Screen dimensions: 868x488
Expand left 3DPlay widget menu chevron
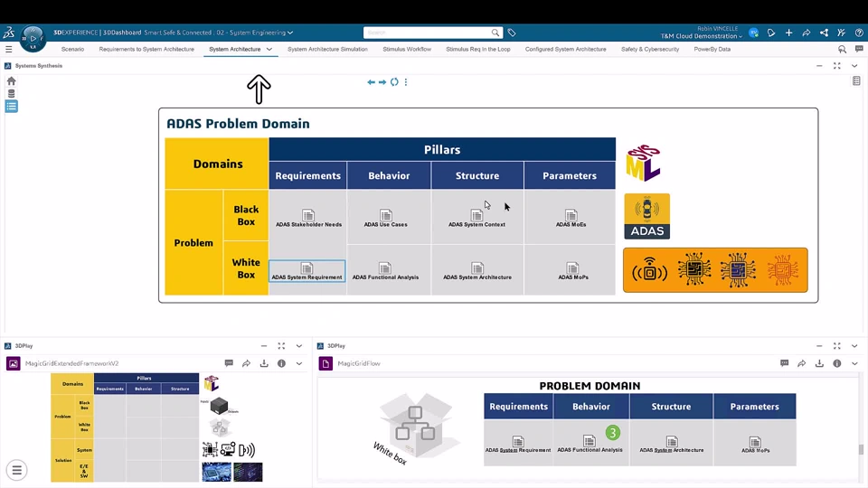click(299, 346)
